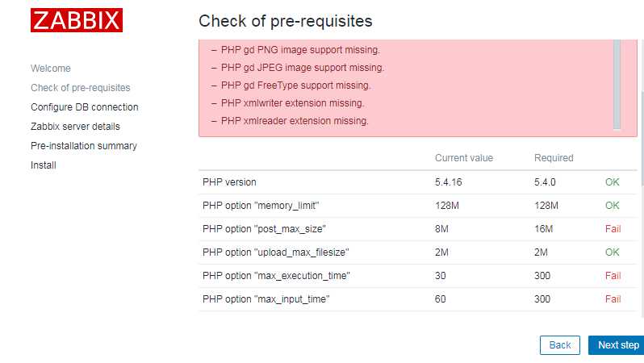
Task: Click the Next step button
Action: tap(617, 345)
